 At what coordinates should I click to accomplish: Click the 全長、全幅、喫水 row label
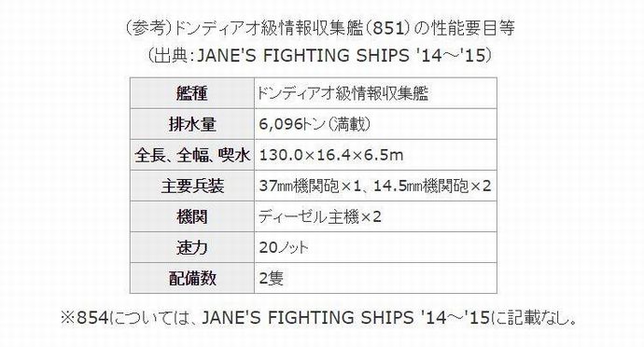(x=192, y=155)
